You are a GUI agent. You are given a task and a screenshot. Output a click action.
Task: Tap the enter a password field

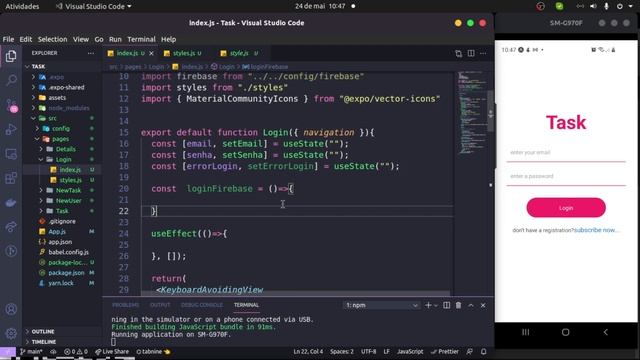pyautogui.click(x=566, y=177)
